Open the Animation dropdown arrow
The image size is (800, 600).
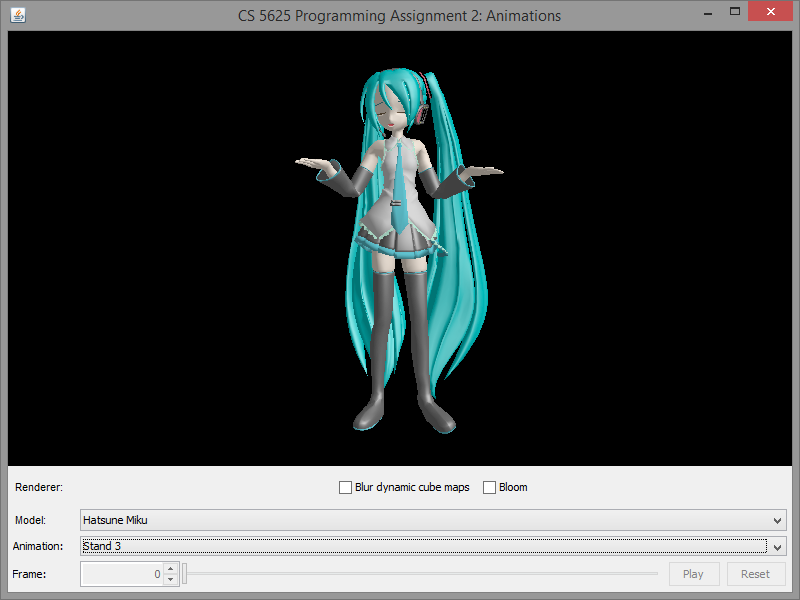click(x=778, y=547)
